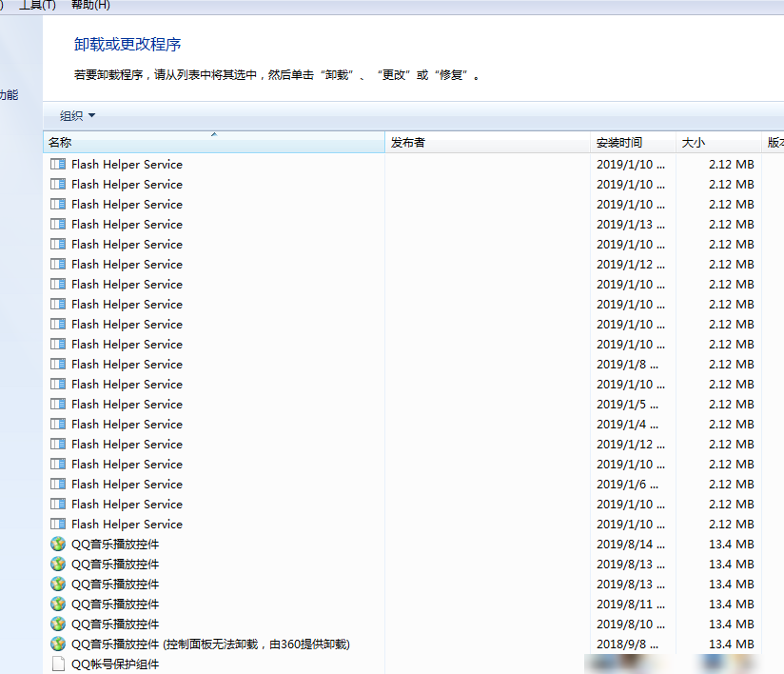Expand the 组织 dropdown
The width and height of the screenshot is (784, 674).
coord(77,115)
